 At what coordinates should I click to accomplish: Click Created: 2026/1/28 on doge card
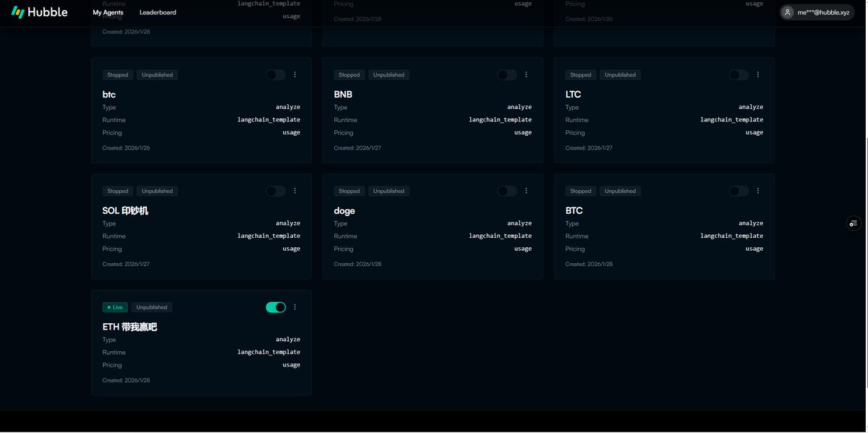pos(358,264)
